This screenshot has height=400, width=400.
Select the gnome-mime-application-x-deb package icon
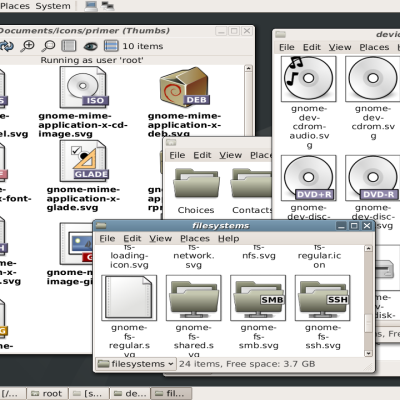pos(184,87)
